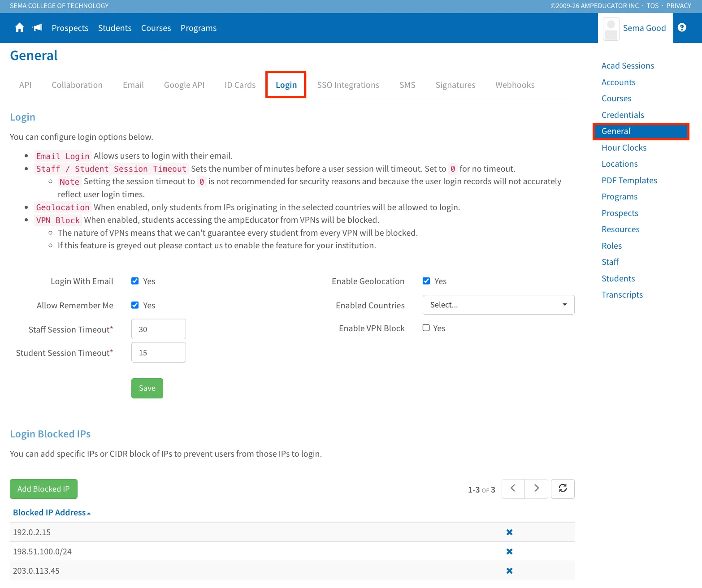
Task: Go to next page of blocked IPs
Action: [x=537, y=489]
